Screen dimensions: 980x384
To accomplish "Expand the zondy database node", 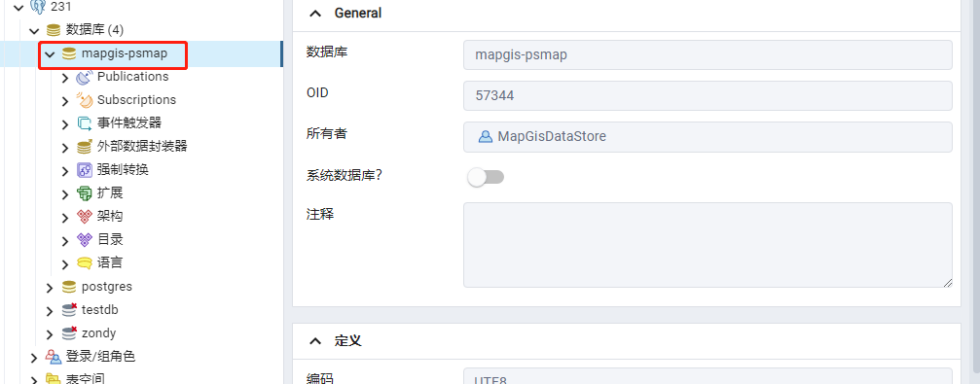I will [x=50, y=334].
